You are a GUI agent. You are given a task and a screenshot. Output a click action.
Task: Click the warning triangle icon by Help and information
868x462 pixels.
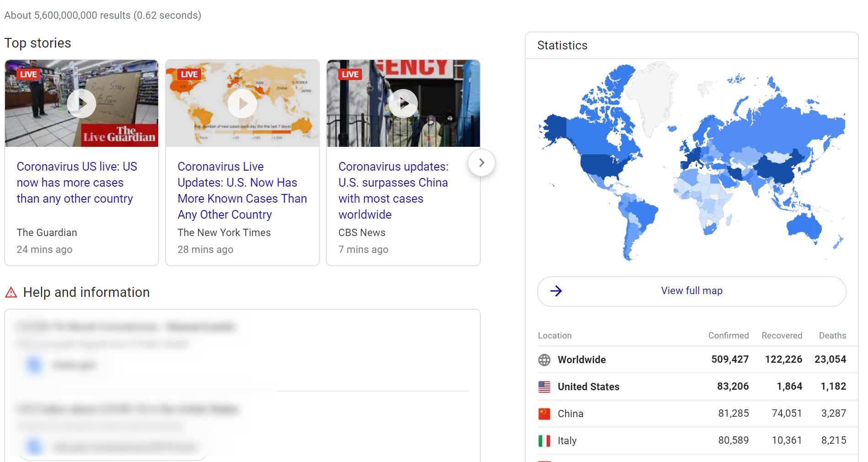tap(11, 292)
